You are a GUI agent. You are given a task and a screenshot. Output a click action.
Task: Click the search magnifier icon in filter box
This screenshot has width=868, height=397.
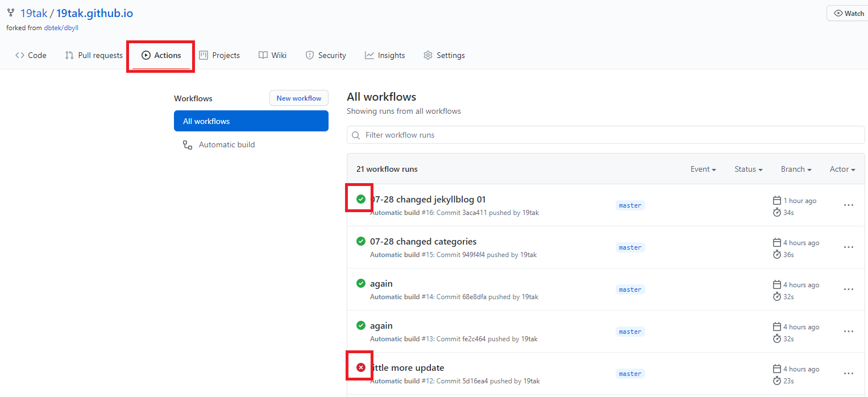(356, 135)
